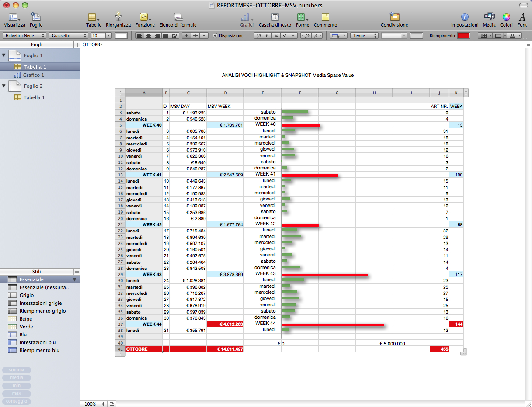
Task: Open the 100% zoom level dropdown
Action: coord(95,404)
